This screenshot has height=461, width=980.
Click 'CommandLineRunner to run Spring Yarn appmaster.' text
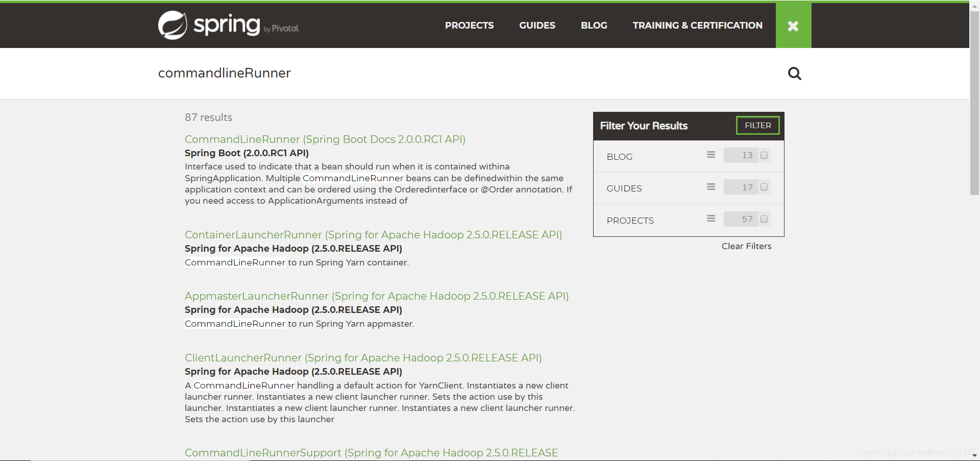coord(300,324)
